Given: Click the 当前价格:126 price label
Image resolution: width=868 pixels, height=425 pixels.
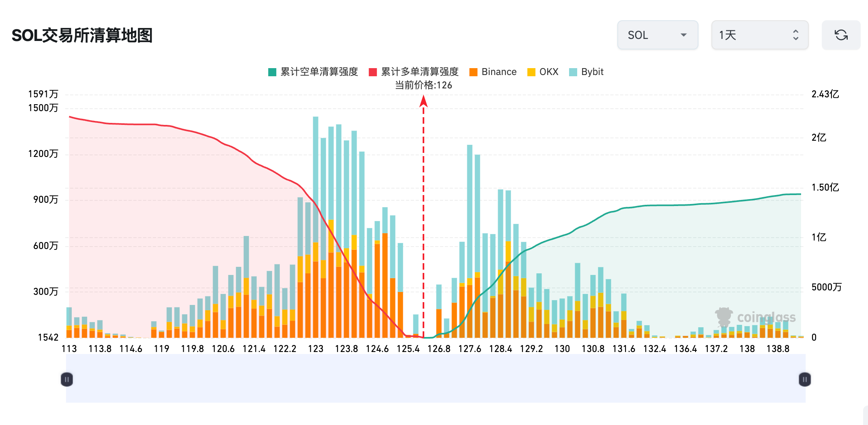Looking at the screenshot, I should coord(424,85).
